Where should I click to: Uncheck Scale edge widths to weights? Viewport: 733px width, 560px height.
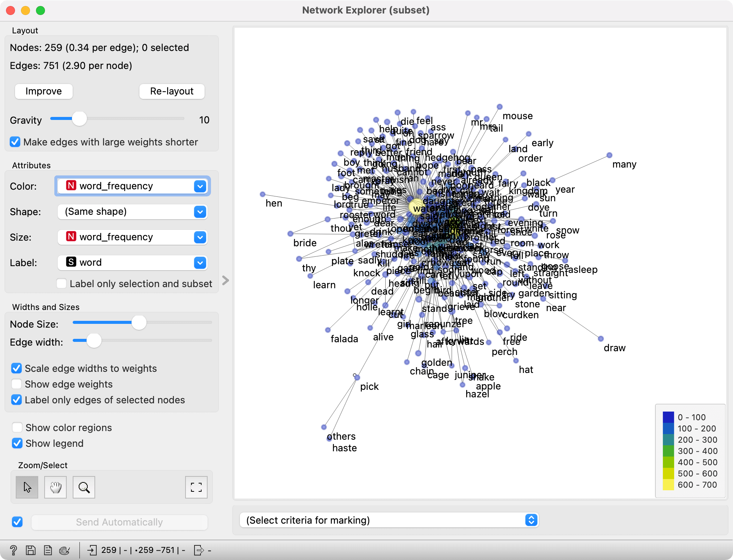(x=16, y=368)
